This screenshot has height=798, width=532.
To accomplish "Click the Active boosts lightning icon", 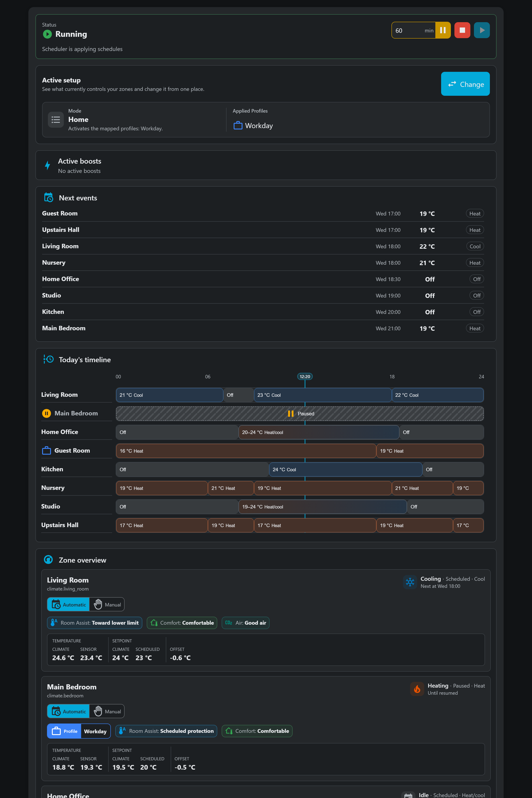I will [47, 165].
